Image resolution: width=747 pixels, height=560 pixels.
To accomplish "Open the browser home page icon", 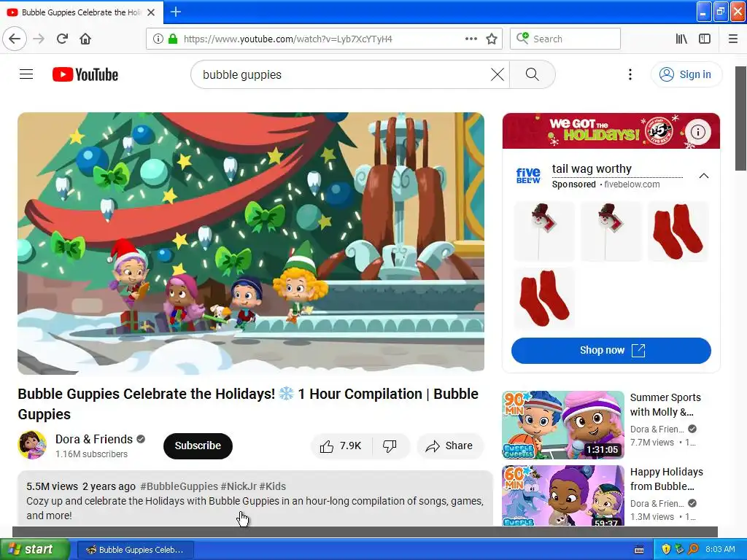I will point(85,39).
